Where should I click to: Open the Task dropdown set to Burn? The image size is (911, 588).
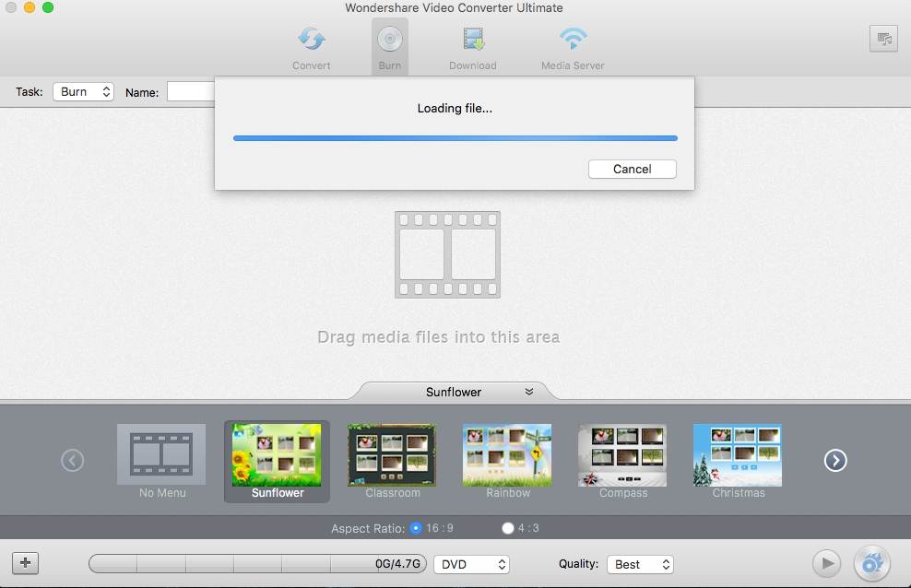point(83,92)
